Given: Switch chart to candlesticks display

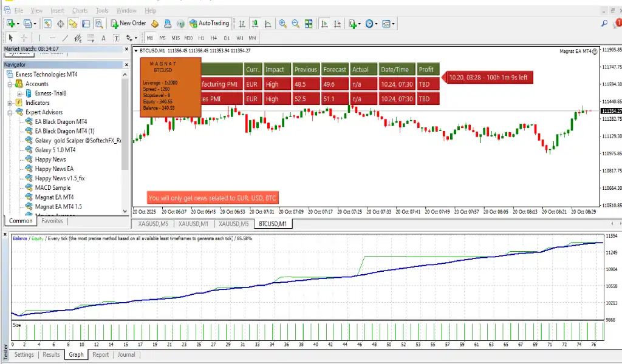Looking at the screenshot, I should point(255,24).
